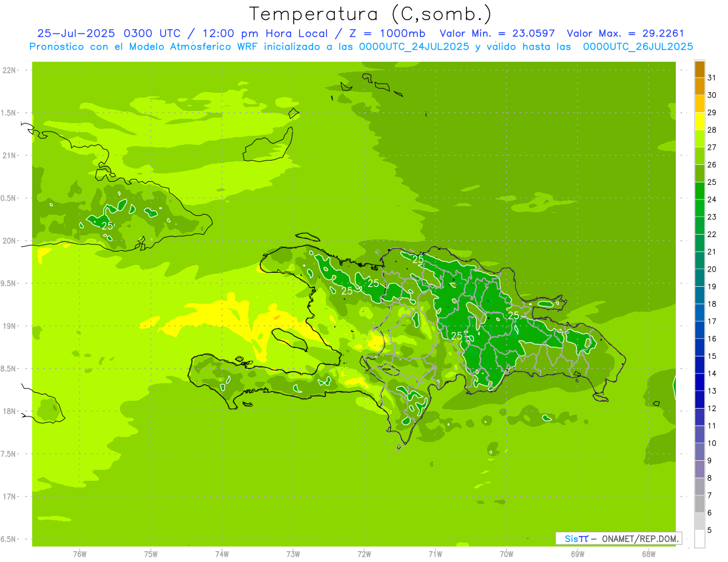
Task: Click the '21N' latitude axis label
Action: click(9, 156)
